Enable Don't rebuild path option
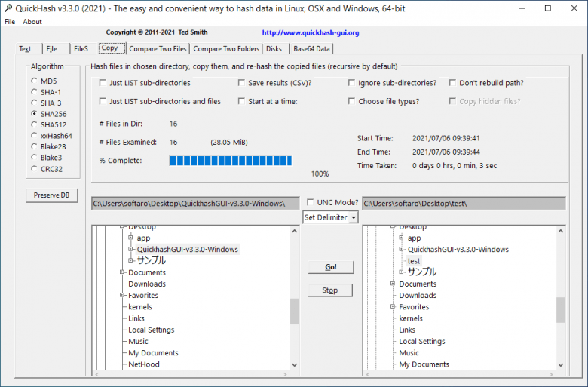 click(x=452, y=83)
